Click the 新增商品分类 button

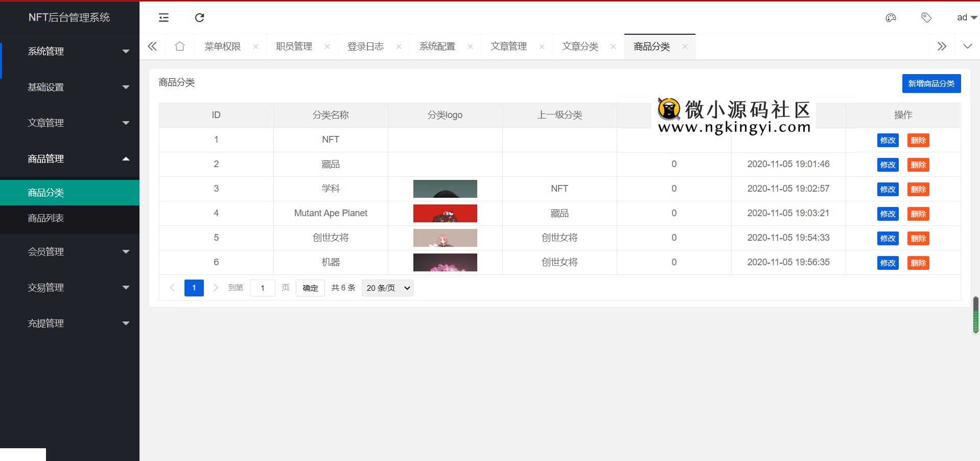click(x=931, y=84)
